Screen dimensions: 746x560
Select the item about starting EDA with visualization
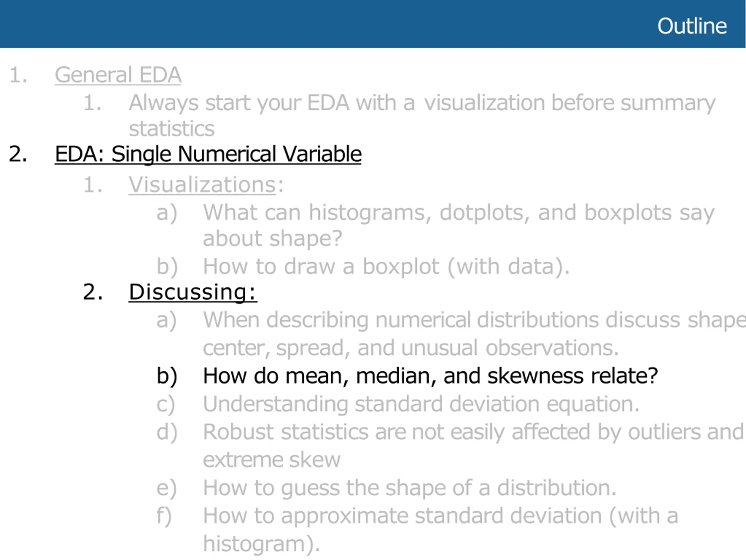click(x=422, y=115)
